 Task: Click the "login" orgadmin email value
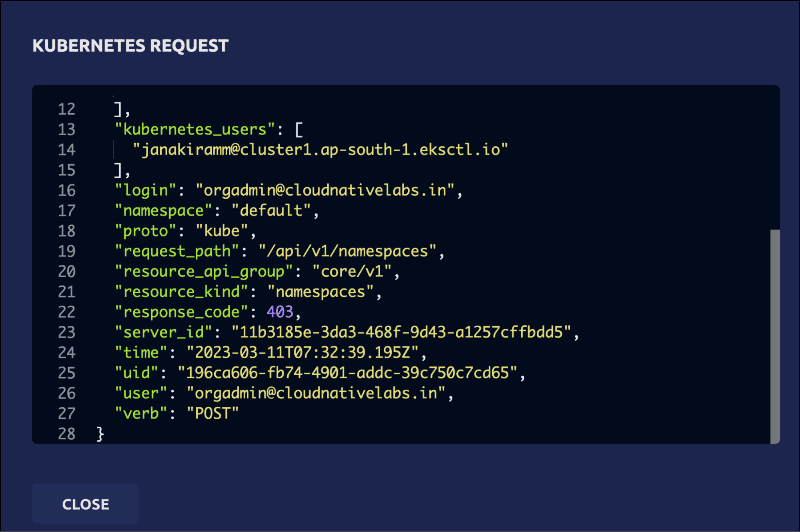click(x=325, y=190)
